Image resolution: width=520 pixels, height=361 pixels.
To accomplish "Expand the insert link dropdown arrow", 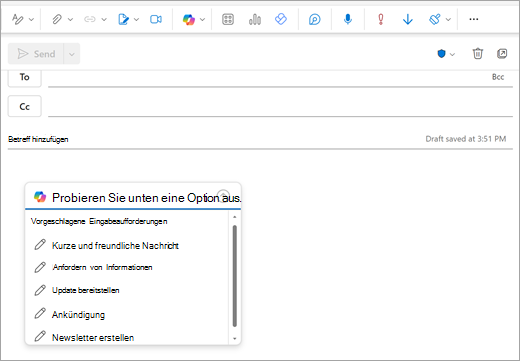I will pyautogui.click(x=104, y=20).
